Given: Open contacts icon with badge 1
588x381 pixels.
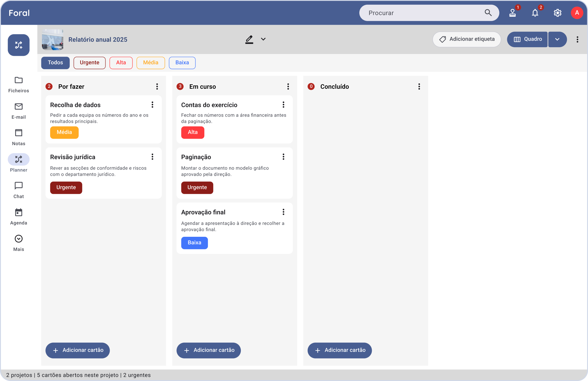Looking at the screenshot, I should 513,13.
